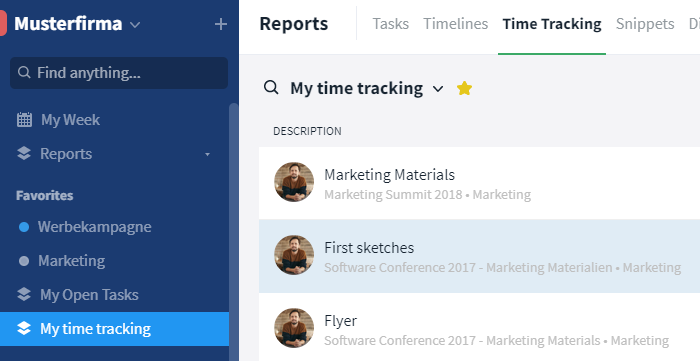
Task: Switch to the Timelines tab
Action: click(456, 24)
